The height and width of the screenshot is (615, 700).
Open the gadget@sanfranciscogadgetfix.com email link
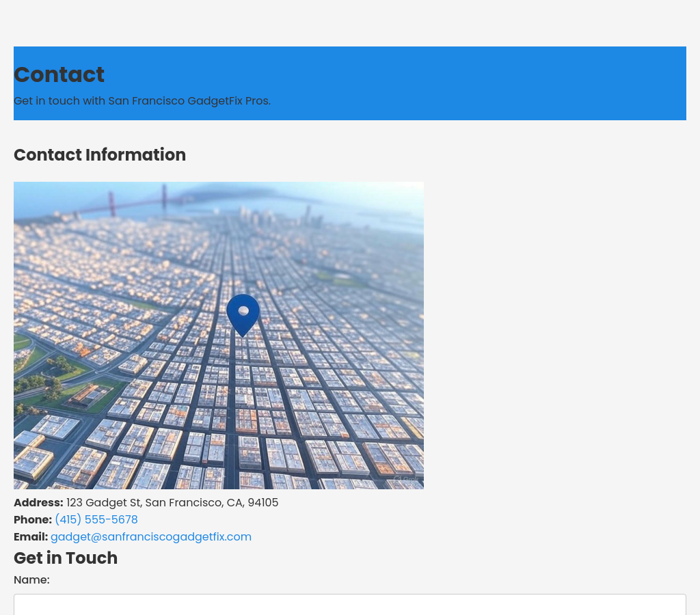[x=151, y=537]
